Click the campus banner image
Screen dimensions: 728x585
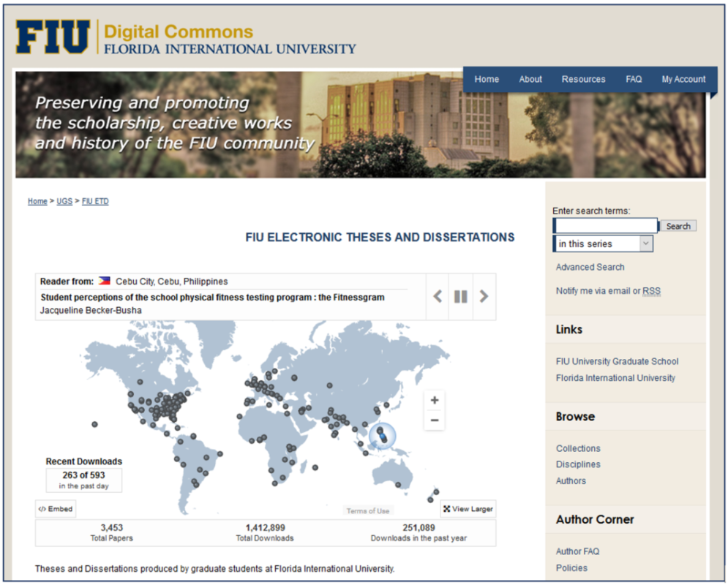360,124
